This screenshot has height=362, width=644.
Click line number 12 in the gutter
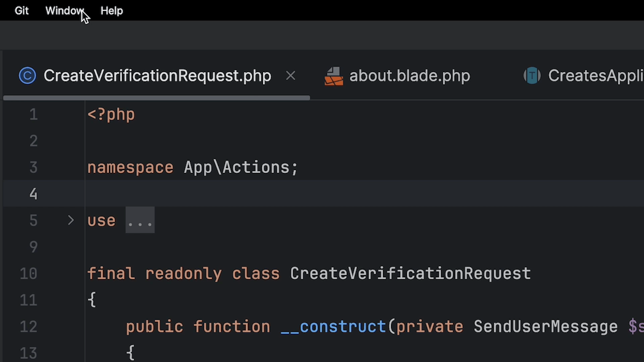pyautogui.click(x=29, y=326)
